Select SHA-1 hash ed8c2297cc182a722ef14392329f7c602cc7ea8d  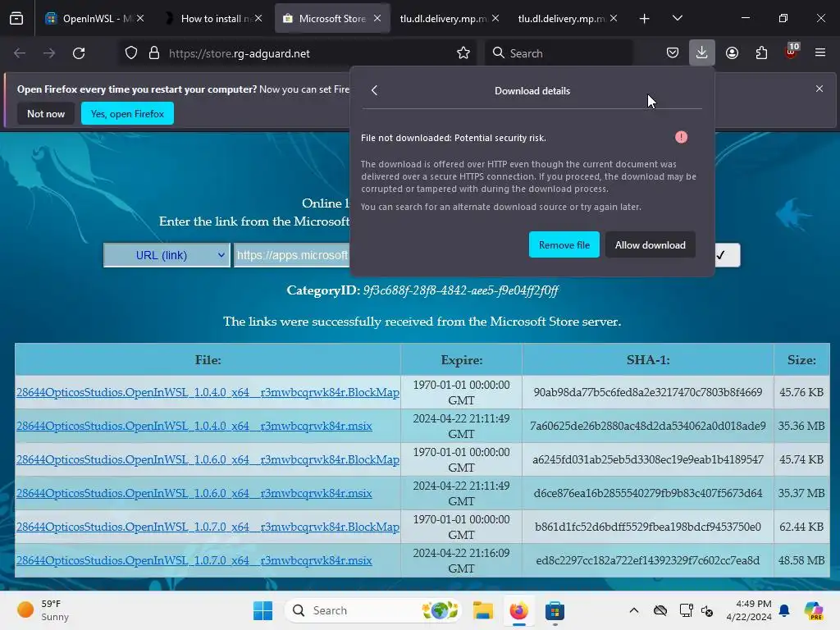click(648, 560)
